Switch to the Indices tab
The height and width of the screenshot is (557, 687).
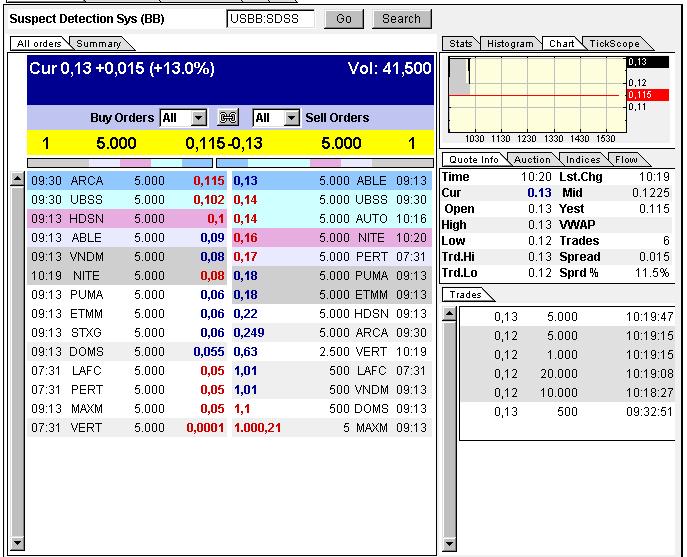tap(583, 160)
